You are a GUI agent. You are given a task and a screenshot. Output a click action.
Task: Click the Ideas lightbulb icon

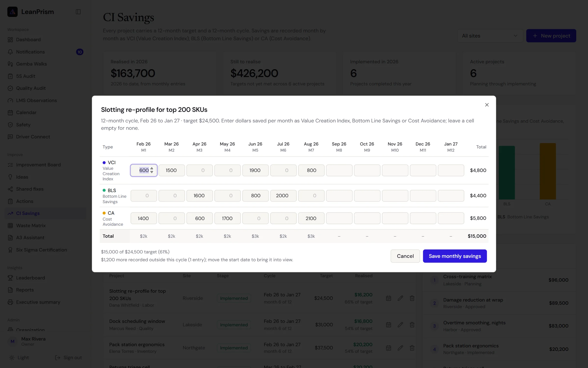click(10, 177)
